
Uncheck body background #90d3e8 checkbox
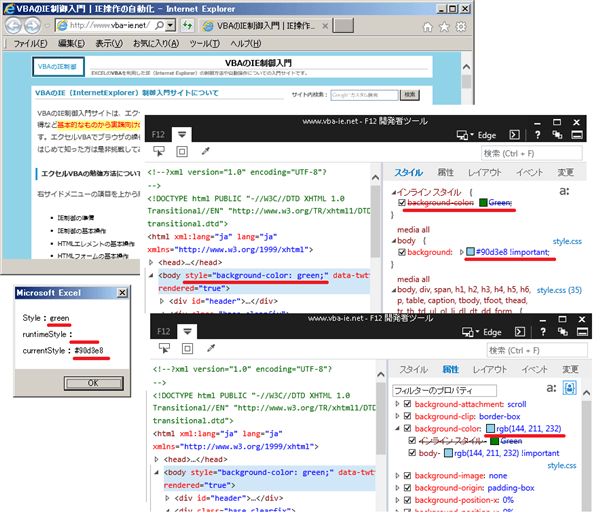(x=402, y=252)
